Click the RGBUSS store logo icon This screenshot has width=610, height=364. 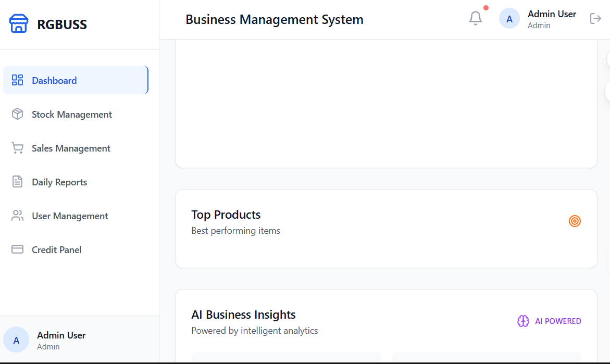pos(19,24)
